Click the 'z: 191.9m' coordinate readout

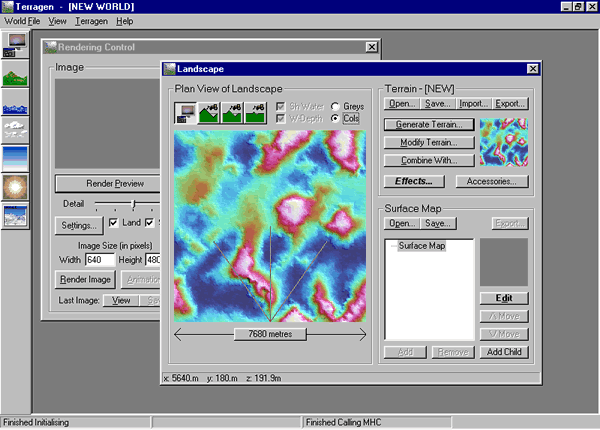point(264,378)
